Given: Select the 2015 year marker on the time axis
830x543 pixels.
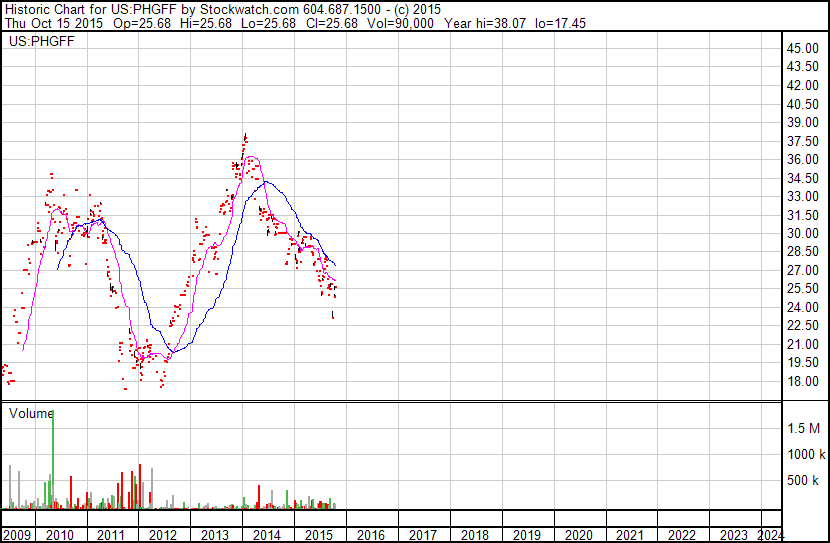Looking at the screenshot, I should (319, 534).
